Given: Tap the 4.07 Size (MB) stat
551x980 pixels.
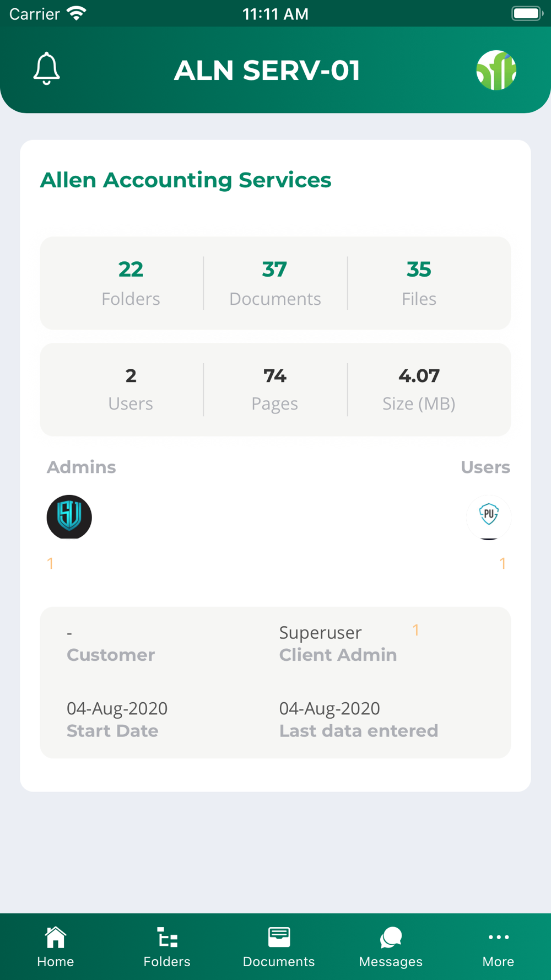Looking at the screenshot, I should (419, 389).
